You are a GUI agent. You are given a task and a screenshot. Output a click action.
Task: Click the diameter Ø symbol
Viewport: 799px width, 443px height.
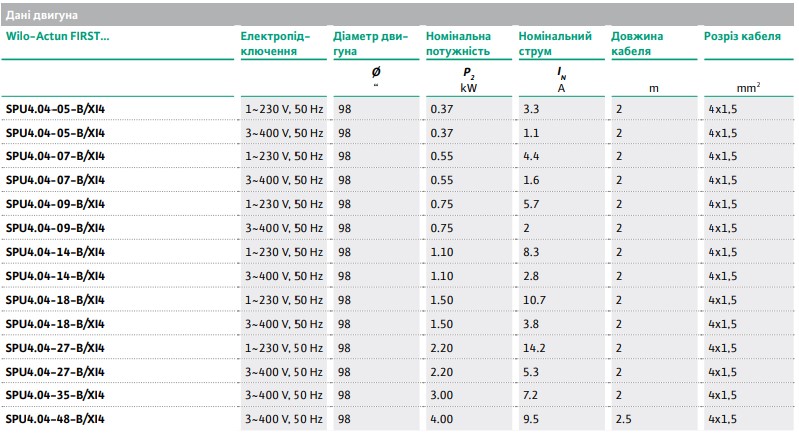point(376,73)
